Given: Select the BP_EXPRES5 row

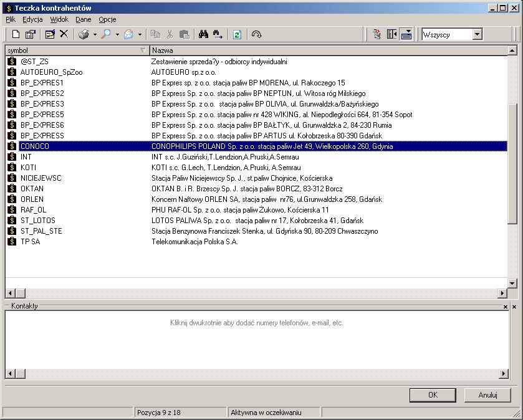Looking at the screenshot, I should tap(256, 114).
